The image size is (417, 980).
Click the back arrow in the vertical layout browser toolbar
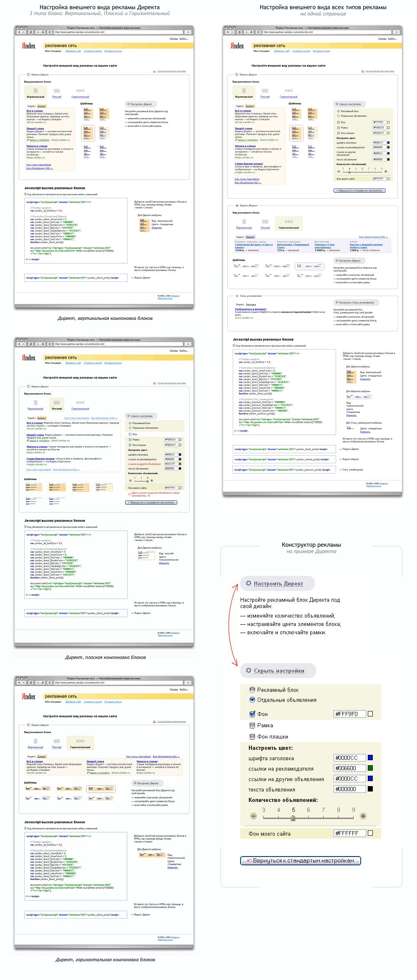[19, 32]
